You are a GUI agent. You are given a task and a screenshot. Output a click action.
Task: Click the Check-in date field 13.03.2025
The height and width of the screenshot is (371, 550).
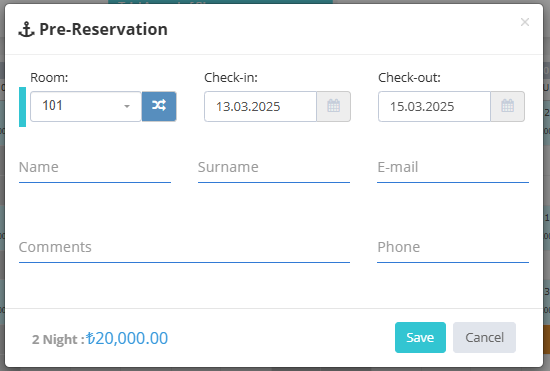coord(260,107)
